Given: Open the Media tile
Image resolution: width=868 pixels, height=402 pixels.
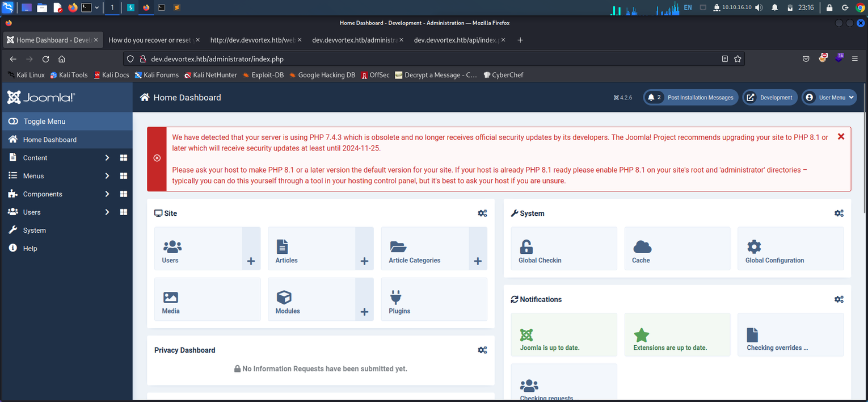Looking at the screenshot, I should [207, 299].
